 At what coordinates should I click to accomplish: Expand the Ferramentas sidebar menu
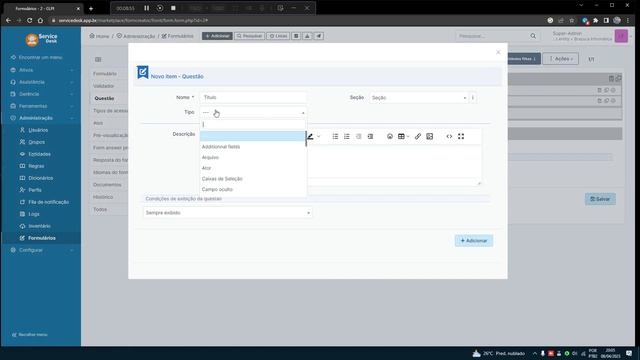41,106
